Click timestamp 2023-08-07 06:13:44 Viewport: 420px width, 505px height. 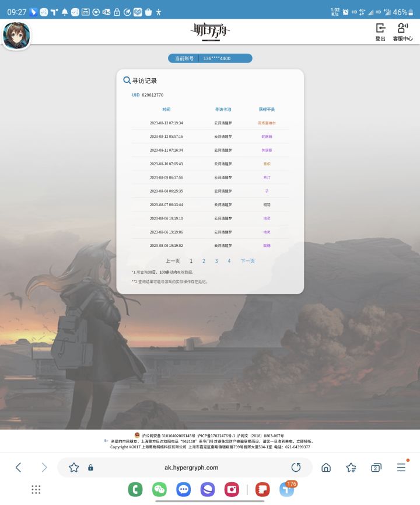[166, 205]
